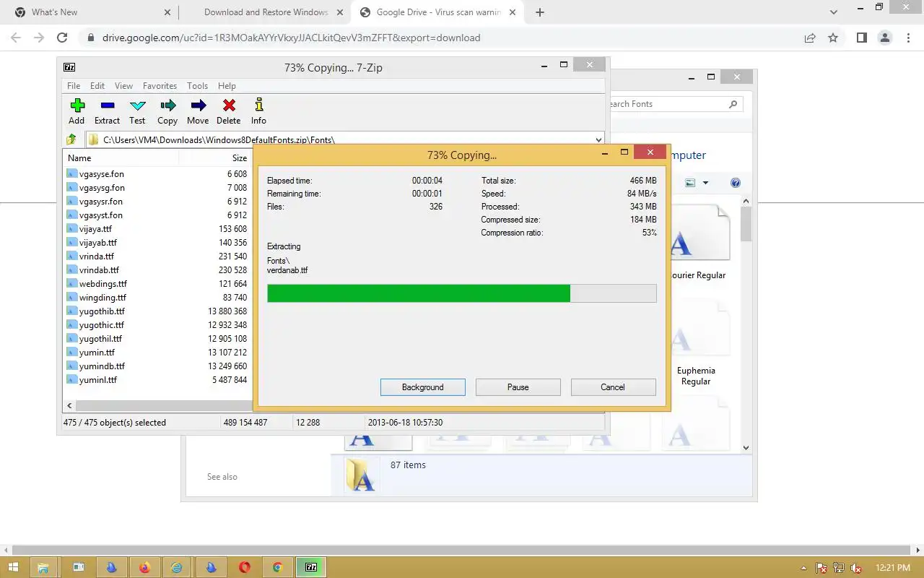This screenshot has height=578, width=924.
Task: Click the Extract toolbar icon in 7-Zip
Action: click(x=108, y=105)
